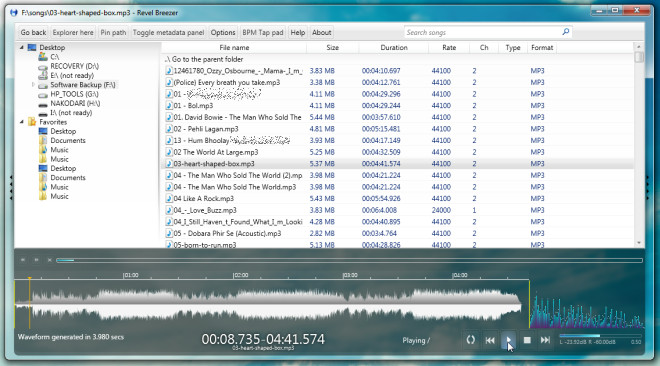This screenshot has height=366, width=660.
Task: Select the HP_TOOLS (G:\) drive
Action: tap(75, 94)
